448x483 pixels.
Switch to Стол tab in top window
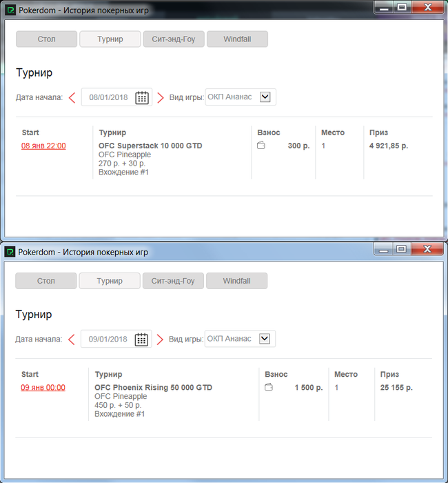pos(46,39)
